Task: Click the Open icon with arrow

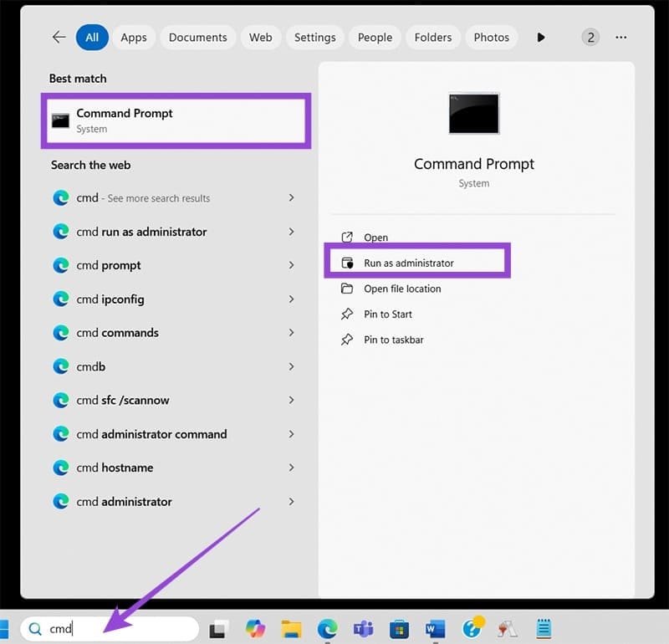Action: (347, 237)
